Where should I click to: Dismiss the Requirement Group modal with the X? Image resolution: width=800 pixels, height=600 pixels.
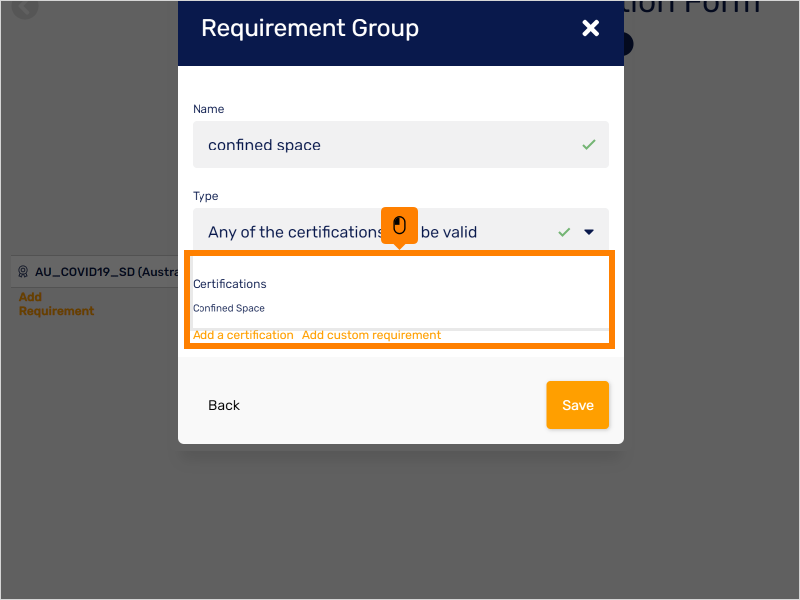(591, 28)
